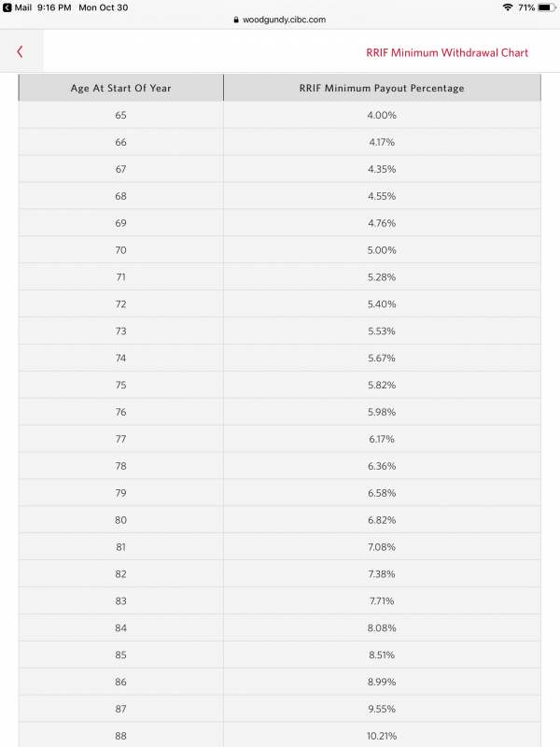The width and height of the screenshot is (560, 747).
Task: Select the Age At Start Of Year header
Action: tap(121, 89)
